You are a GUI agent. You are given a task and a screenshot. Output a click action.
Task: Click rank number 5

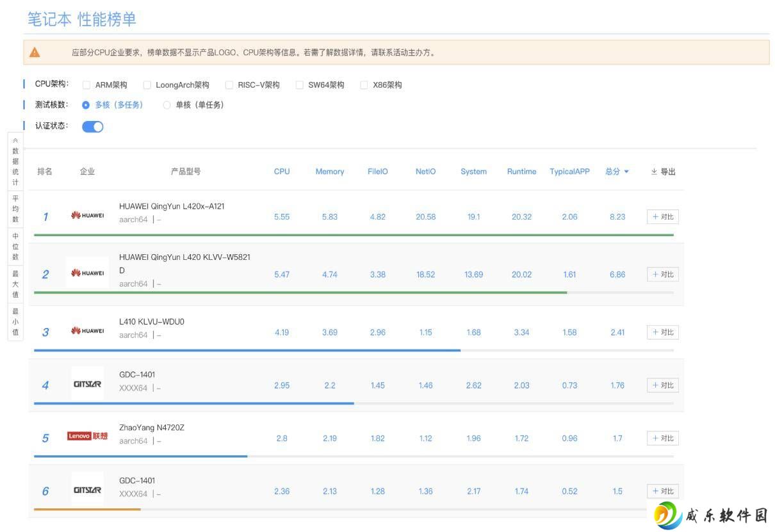[x=45, y=439]
